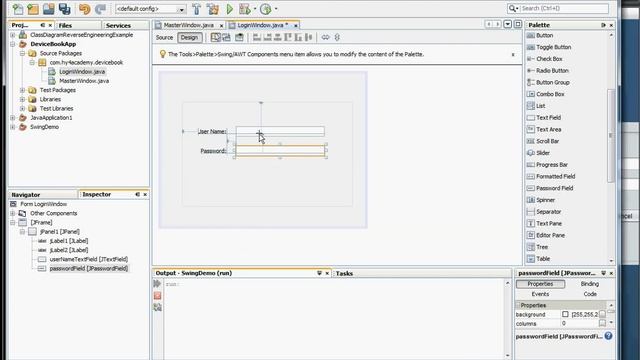Toggle the Code view in the properties panel
Viewport: 640px width, 360px height.
pos(590,294)
